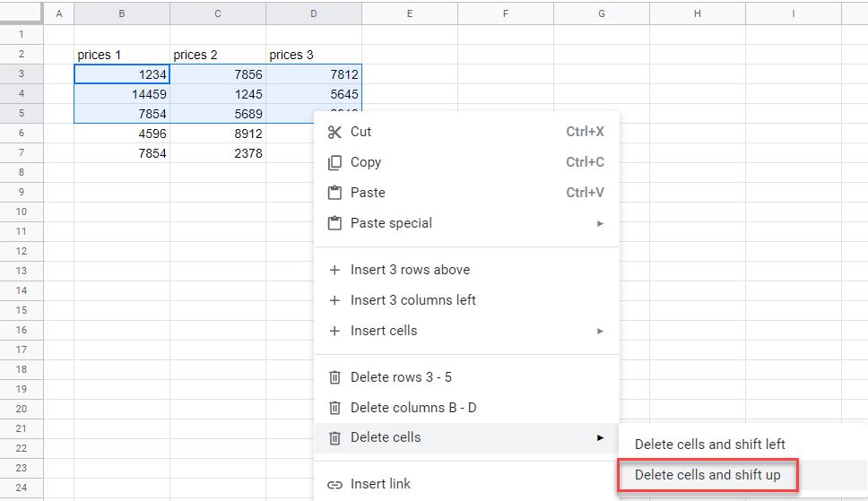Click the chain Insert link icon
The image size is (868, 501).
(334, 484)
